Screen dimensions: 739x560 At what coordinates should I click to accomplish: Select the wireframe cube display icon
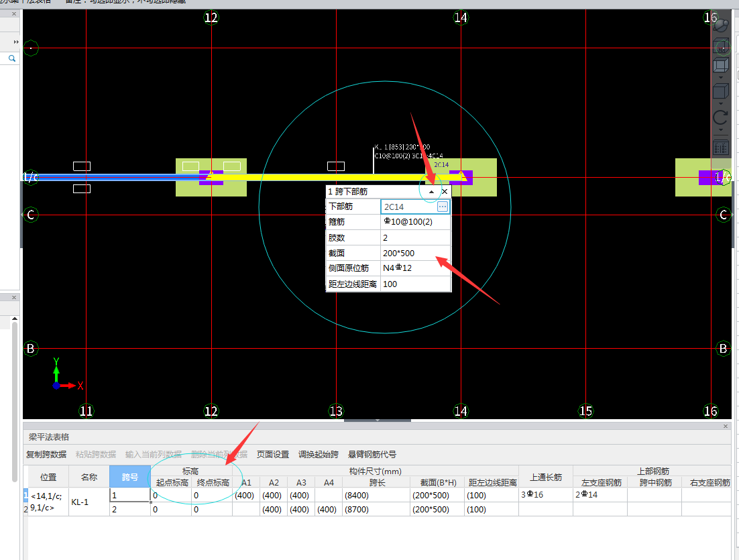coord(721,65)
